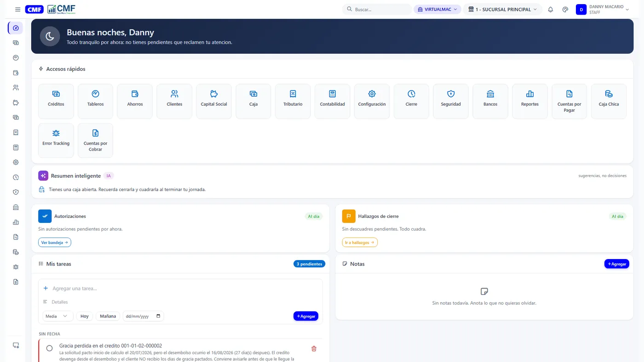Click the Al día badge in Autorizaciones

pos(314,216)
